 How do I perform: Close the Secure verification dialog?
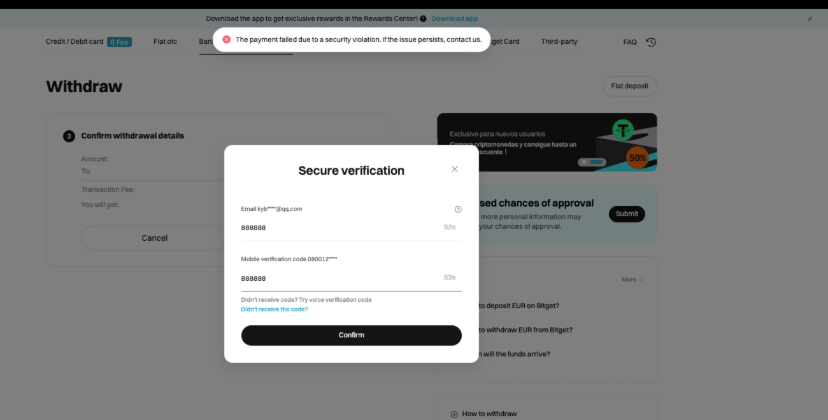pyautogui.click(x=454, y=169)
